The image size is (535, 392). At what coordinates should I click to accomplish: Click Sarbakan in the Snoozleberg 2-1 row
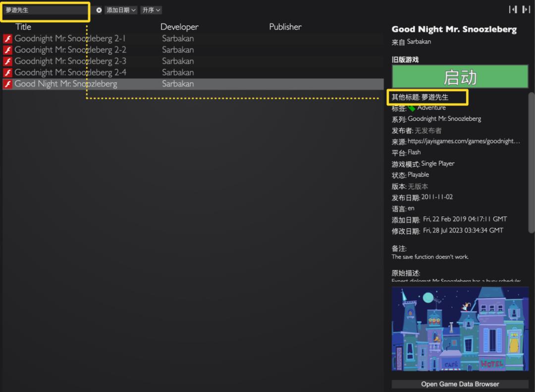[178, 39]
